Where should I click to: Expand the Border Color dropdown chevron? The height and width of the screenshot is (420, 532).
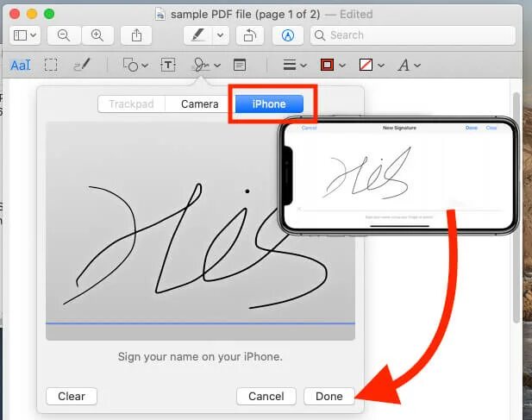[x=342, y=66]
